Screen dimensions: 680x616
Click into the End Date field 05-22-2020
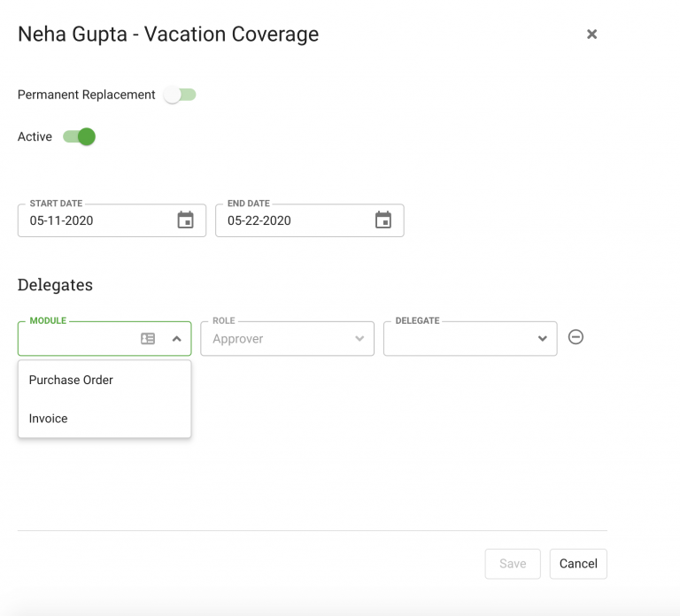pyautogui.click(x=310, y=220)
